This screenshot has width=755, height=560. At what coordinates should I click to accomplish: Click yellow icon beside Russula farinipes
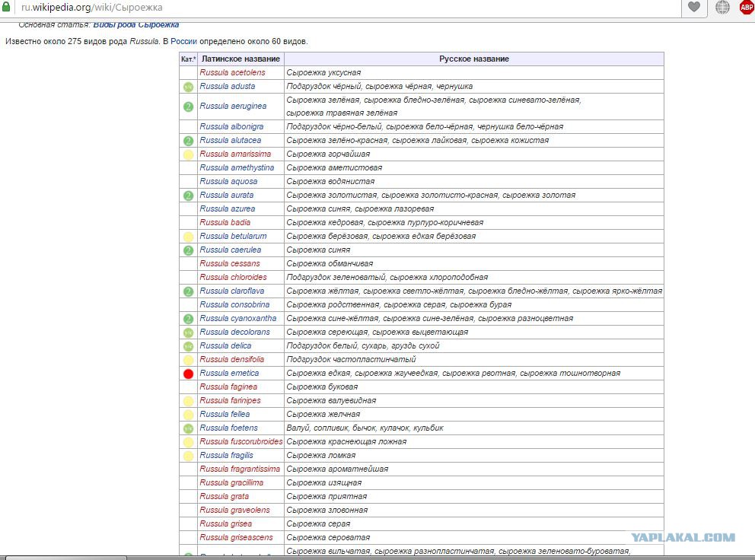188,401
